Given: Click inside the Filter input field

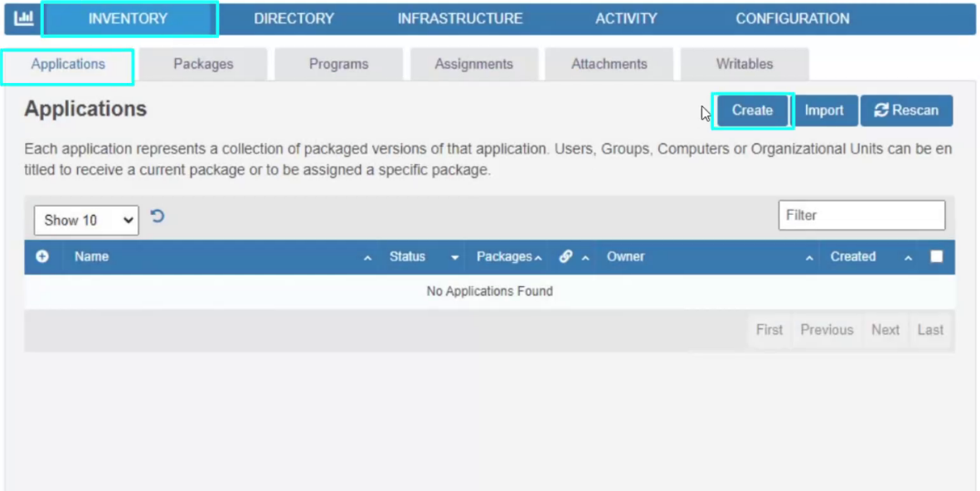Looking at the screenshot, I should click(861, 215).
